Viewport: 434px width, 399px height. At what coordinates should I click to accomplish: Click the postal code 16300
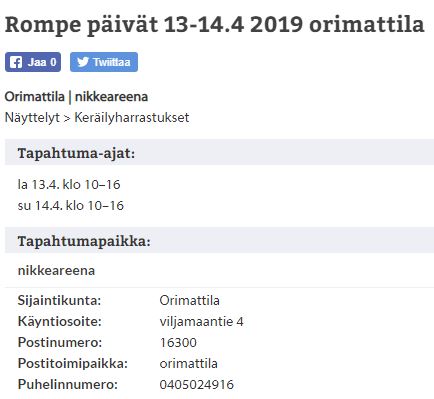pyautogui.click(x=178, y=343)
